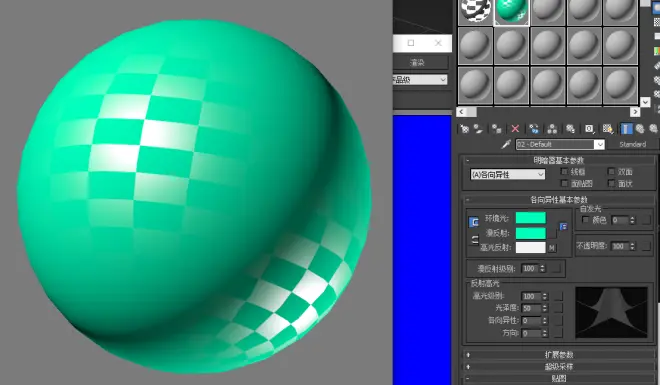660x385 pixels.
Task: Click the 漫反射 diffuse color swatch
Action: [530, 233]
